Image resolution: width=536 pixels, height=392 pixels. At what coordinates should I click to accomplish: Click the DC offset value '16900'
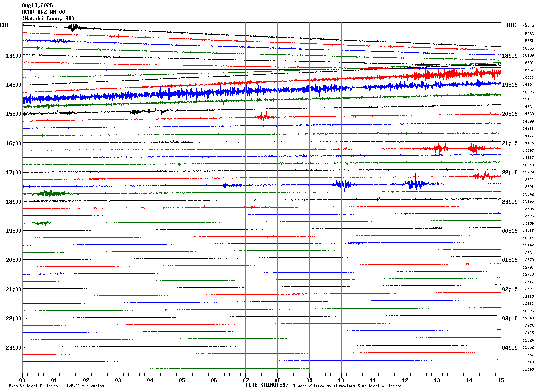tap(528, 77)
